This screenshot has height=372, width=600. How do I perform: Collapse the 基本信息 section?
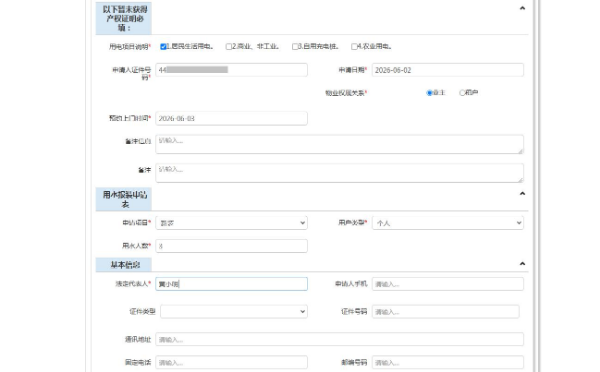[522, 264]
